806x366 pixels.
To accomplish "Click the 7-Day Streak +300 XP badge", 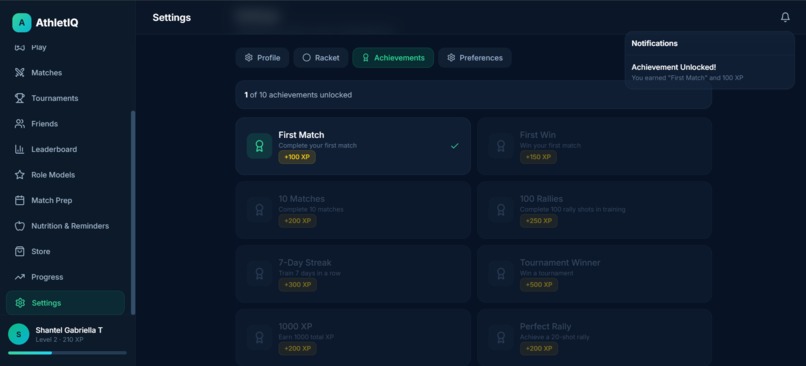I will (298, 285).
